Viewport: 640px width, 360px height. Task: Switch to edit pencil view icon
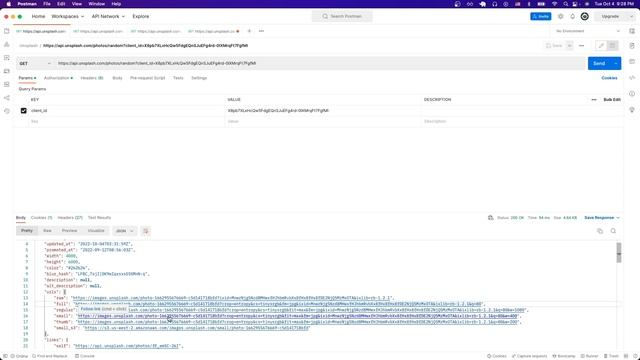pos(601,46)
